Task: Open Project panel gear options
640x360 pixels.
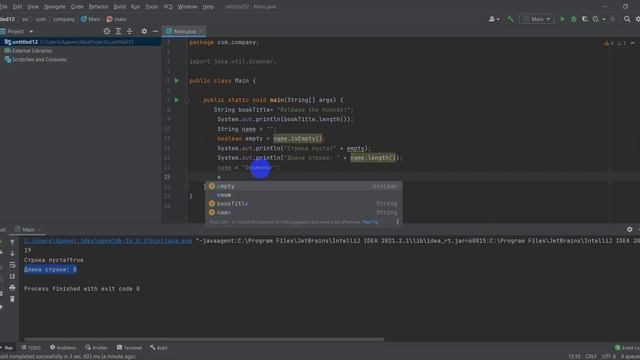Action: coord(144,31)
